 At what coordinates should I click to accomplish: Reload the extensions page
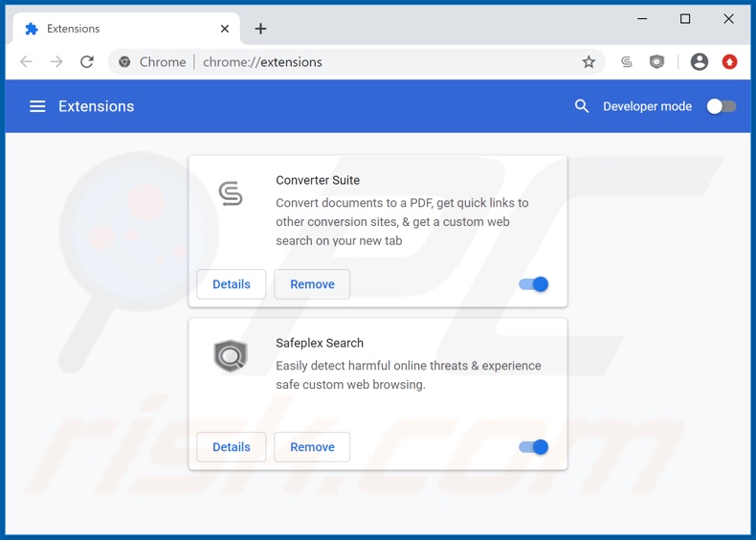pos(87,62)
